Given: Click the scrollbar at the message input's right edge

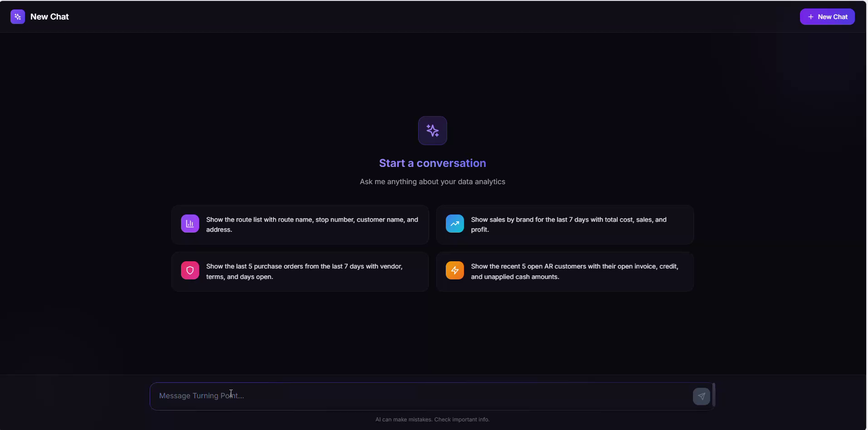Looking at the screenshot, I should click(714, 395).
